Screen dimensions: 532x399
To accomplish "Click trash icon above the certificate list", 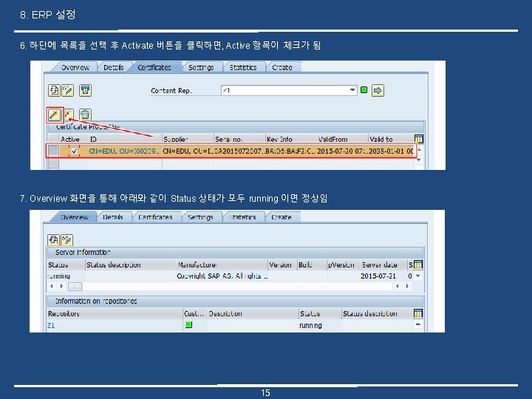I will click(x=85, y=115).
